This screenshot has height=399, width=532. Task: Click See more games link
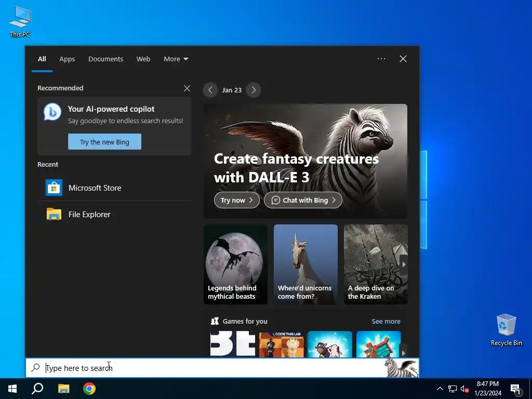tap(386, 321)
